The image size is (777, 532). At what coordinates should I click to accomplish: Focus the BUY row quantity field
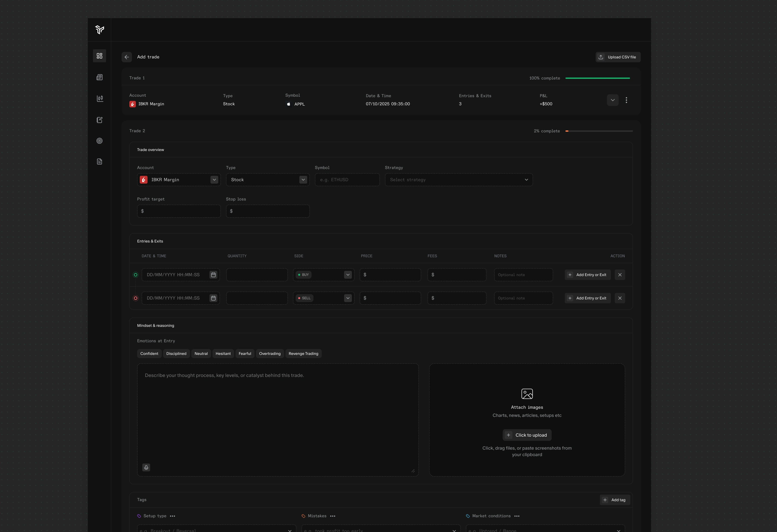[x=257, y=275]
